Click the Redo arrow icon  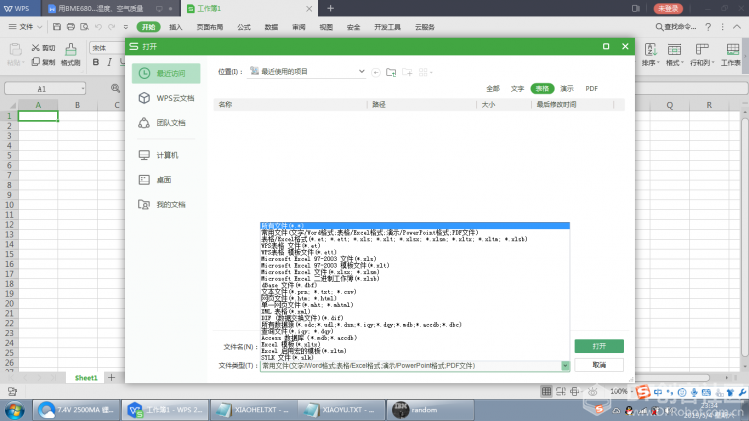click(111, 27)
